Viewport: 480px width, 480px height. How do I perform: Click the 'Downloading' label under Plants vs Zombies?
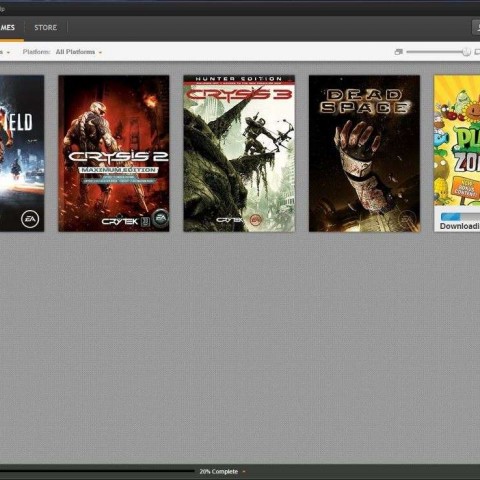click(460, 226)
